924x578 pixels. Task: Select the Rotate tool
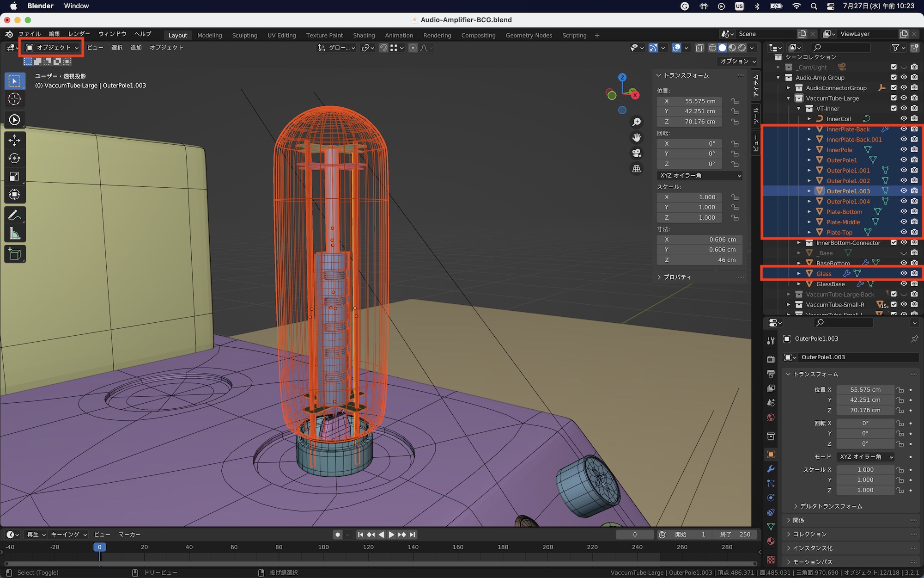[14, 158]
